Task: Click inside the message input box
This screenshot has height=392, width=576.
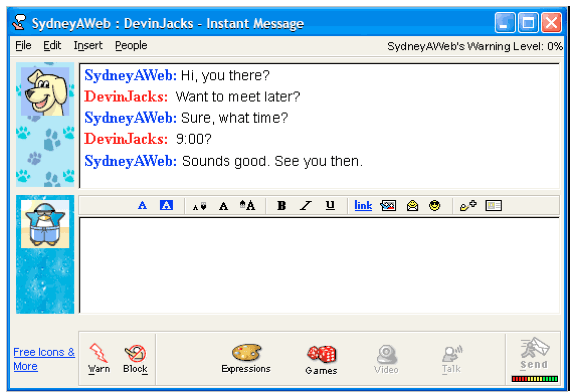Action: point(319,265)
